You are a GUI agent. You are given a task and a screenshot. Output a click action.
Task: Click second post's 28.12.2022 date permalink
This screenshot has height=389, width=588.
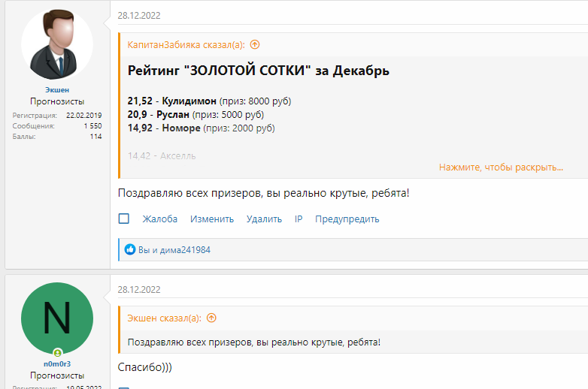(x=139, y=289)
